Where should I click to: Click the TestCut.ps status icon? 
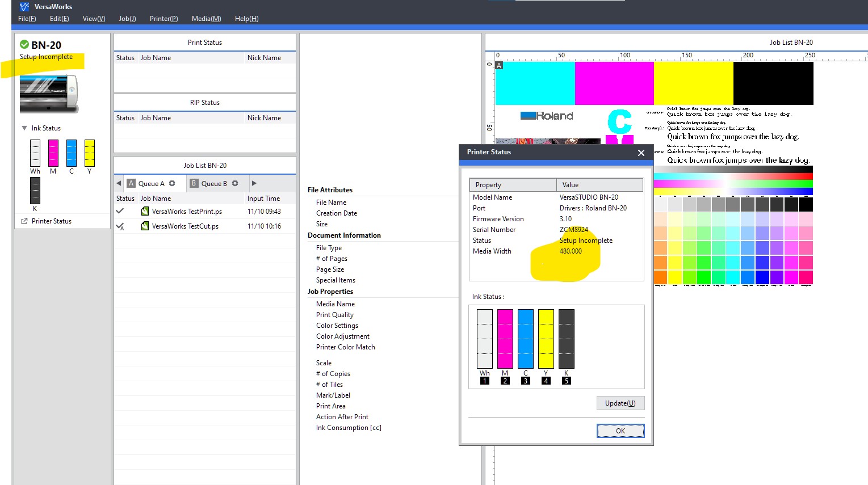(x=120, y=226)
